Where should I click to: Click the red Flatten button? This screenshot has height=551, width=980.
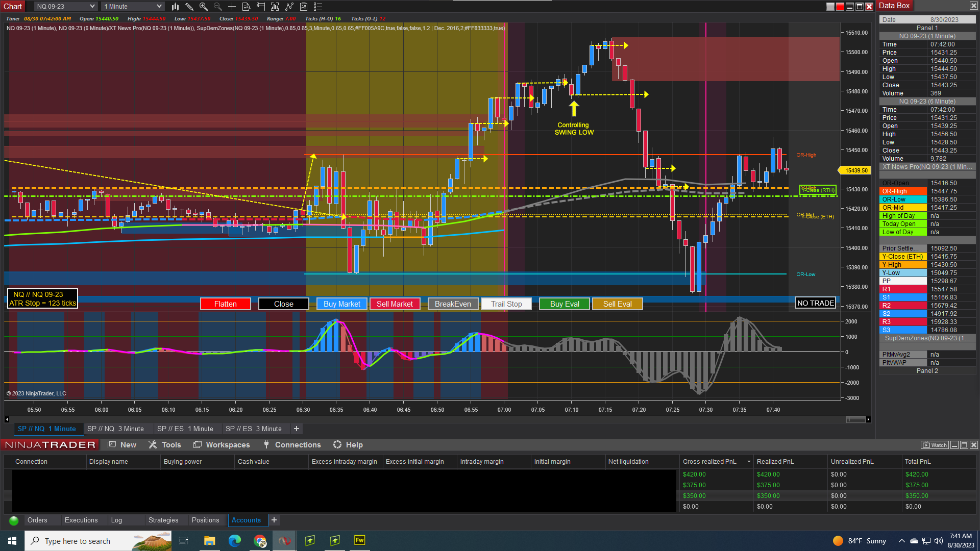[226, 304]
